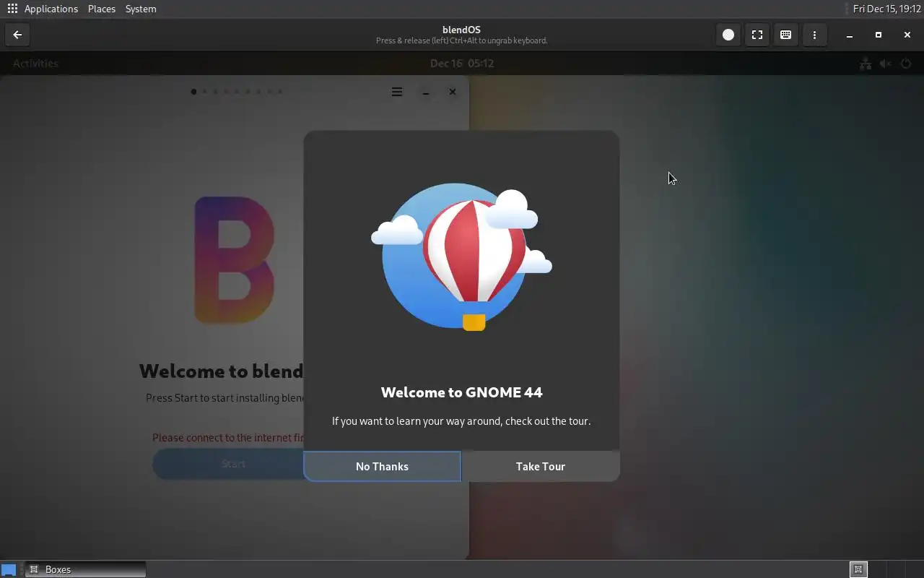Start the GNOME tour via Take Tour
Viewport: 924px width, 578px height.
coord(541,466)
